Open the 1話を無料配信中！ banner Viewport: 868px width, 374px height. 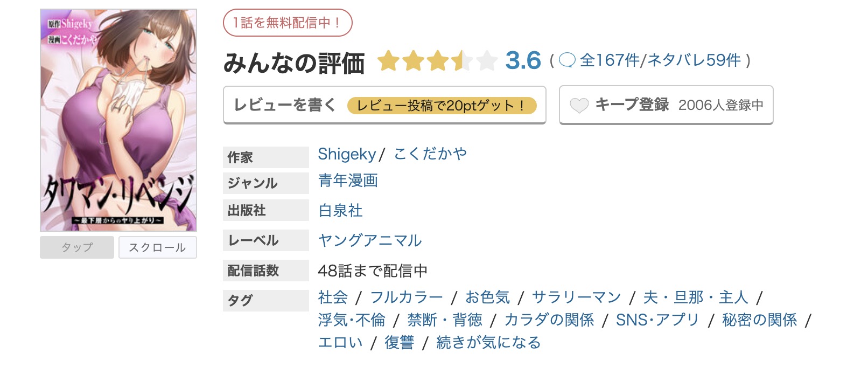pyautogui.click(x=288, y=23)
